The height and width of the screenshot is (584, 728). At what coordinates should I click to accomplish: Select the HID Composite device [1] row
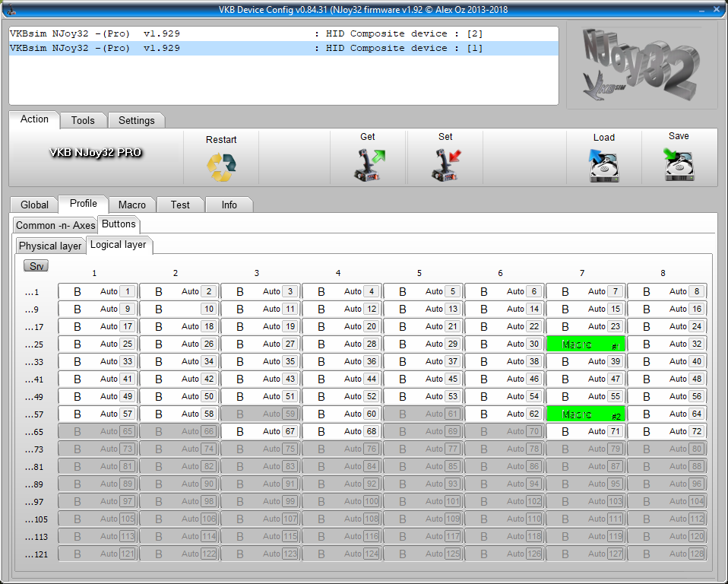[x=283, y=49]
